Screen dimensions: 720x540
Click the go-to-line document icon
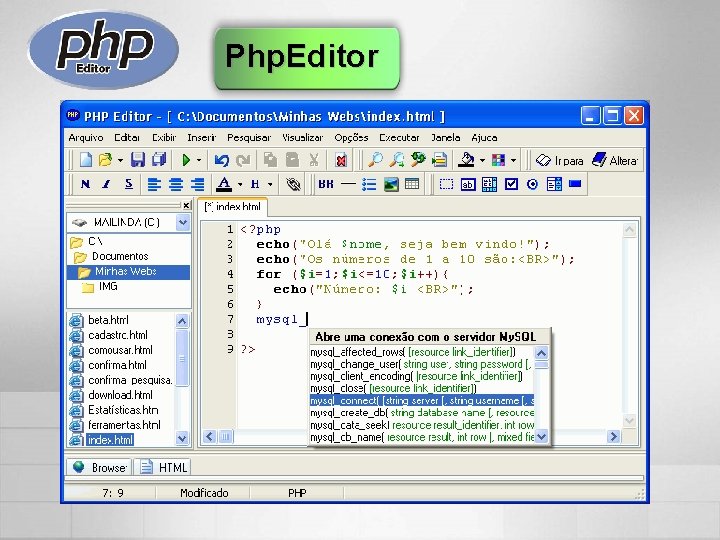pyautogui.click(x=440, y=160)
